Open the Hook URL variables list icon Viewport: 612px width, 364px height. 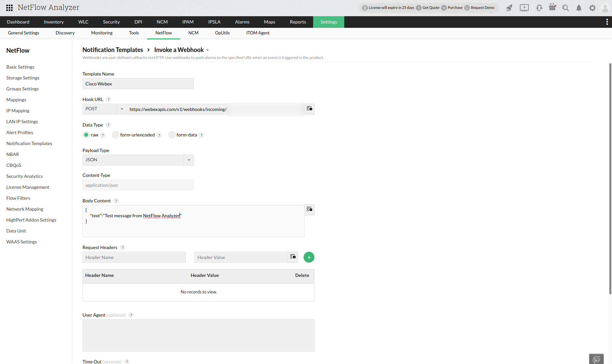(309, 109)
